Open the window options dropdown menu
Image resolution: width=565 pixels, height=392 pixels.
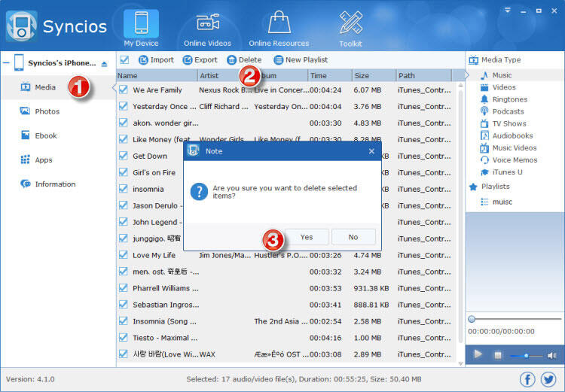(x=507, y=11)
